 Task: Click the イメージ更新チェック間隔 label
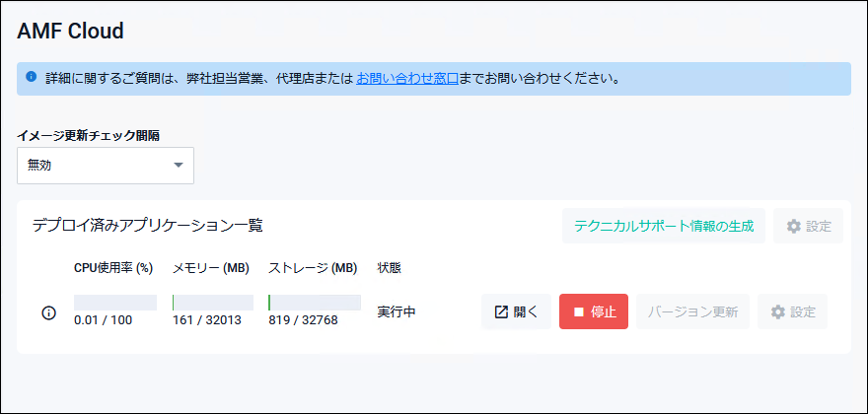(89, 136)
